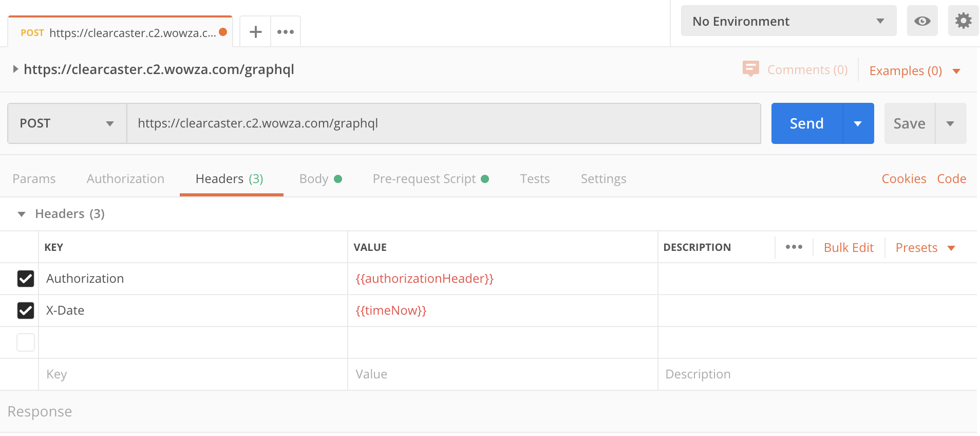
Task: Open the Save button dropdown arrow
Action: [950, 123]
